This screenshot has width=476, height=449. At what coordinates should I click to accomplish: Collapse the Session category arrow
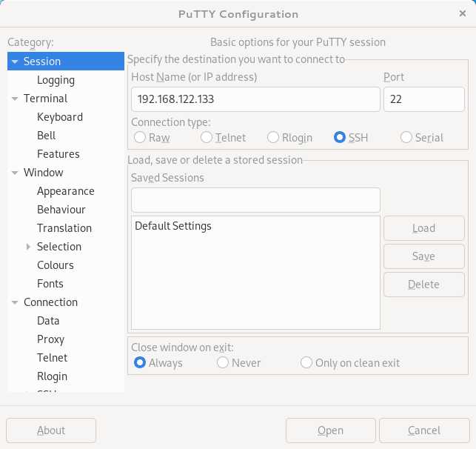click(15, 61)
